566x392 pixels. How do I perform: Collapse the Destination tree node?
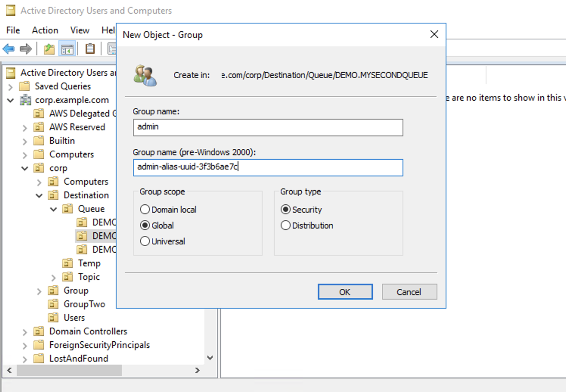[x=39, y=196]
